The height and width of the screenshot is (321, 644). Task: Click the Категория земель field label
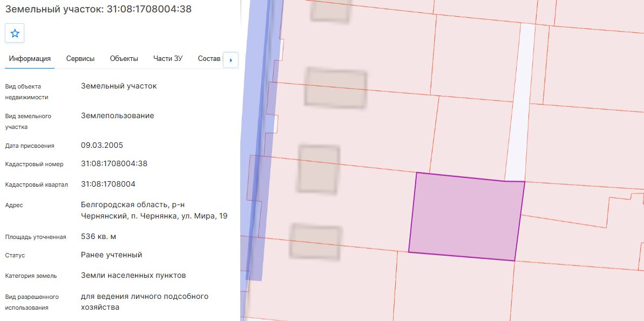coord(31,276)
